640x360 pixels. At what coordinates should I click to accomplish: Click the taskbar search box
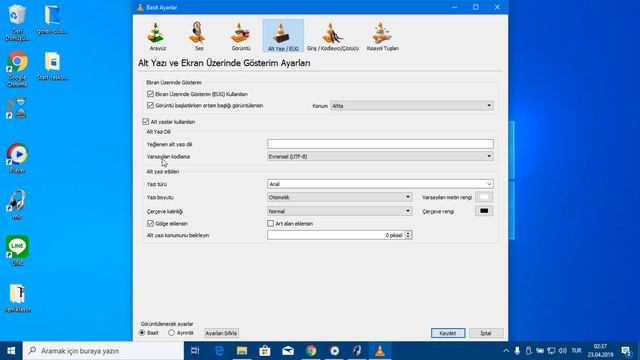tap(103, 351)
